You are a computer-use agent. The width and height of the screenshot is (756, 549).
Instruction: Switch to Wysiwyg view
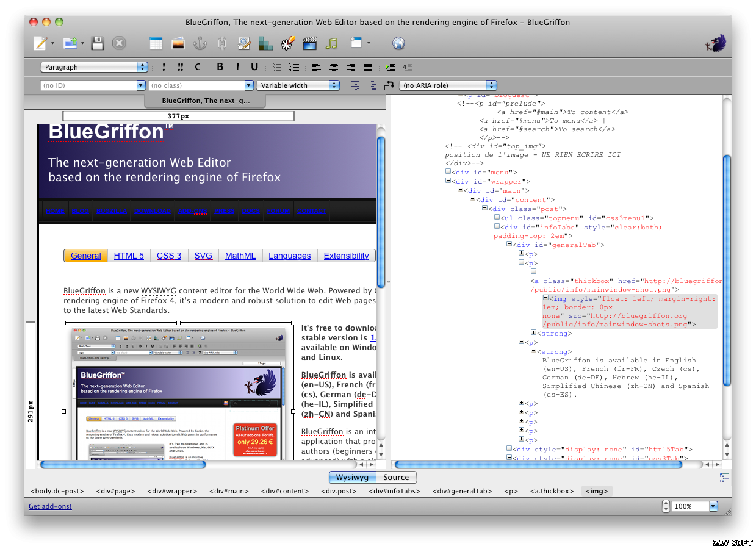352,478
